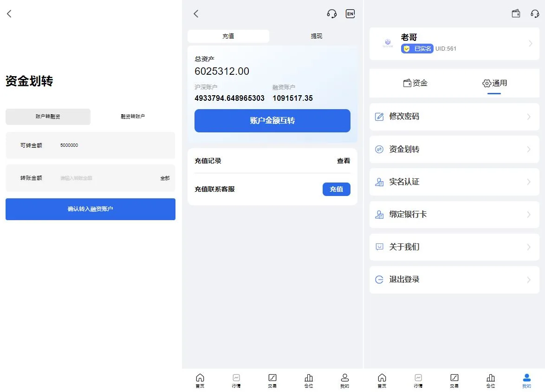Open the wallet icon in the top bar
Screen dimensions: 545x392
coord(516,14)
